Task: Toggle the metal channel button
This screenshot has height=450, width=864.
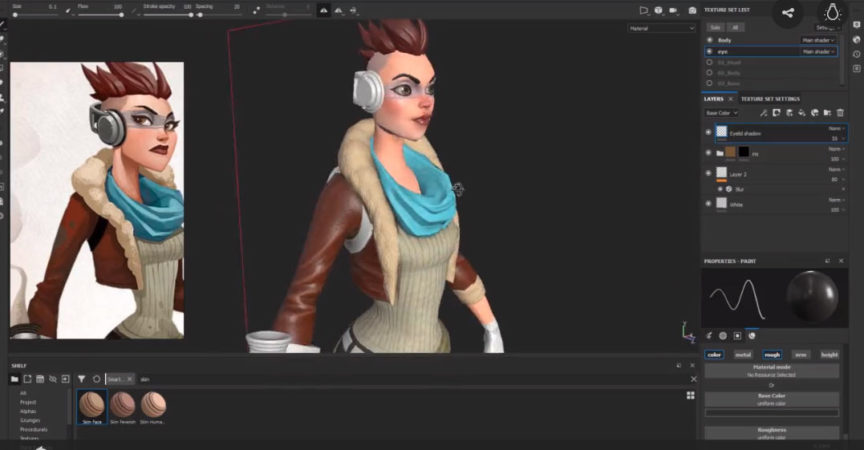Action: click(x=743, y=355)
